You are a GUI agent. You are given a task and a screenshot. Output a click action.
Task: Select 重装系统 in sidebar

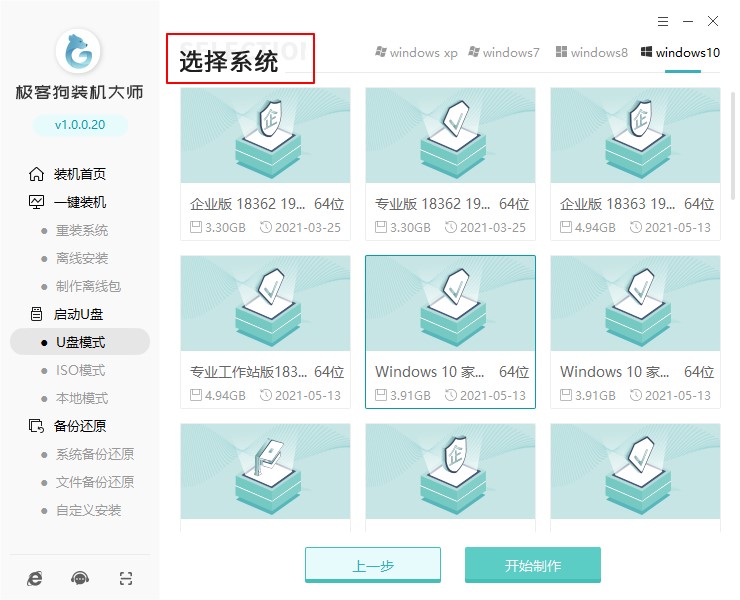click(82, 230)
